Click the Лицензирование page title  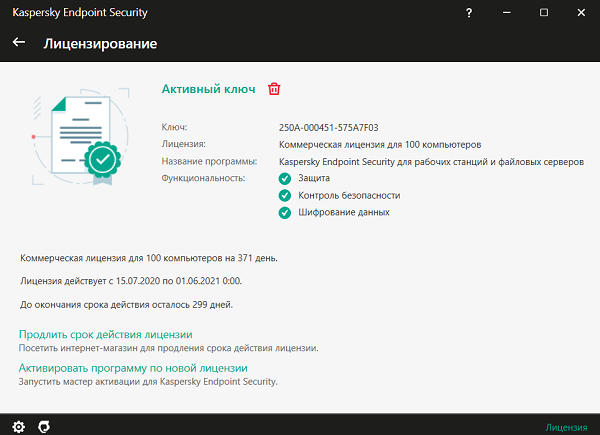pyautogui.click(x=100, y=44)
